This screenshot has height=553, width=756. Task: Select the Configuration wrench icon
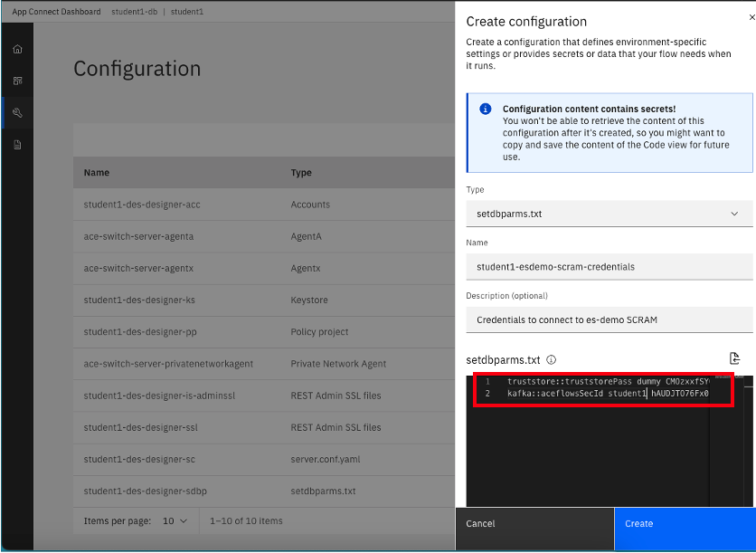click(17, 113)
